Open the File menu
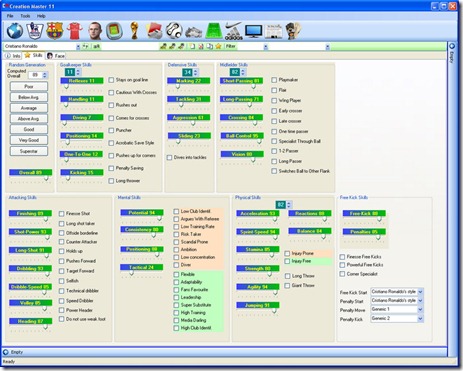The height and width of the screenshot is (371, 463). click(x=10, y=16)
